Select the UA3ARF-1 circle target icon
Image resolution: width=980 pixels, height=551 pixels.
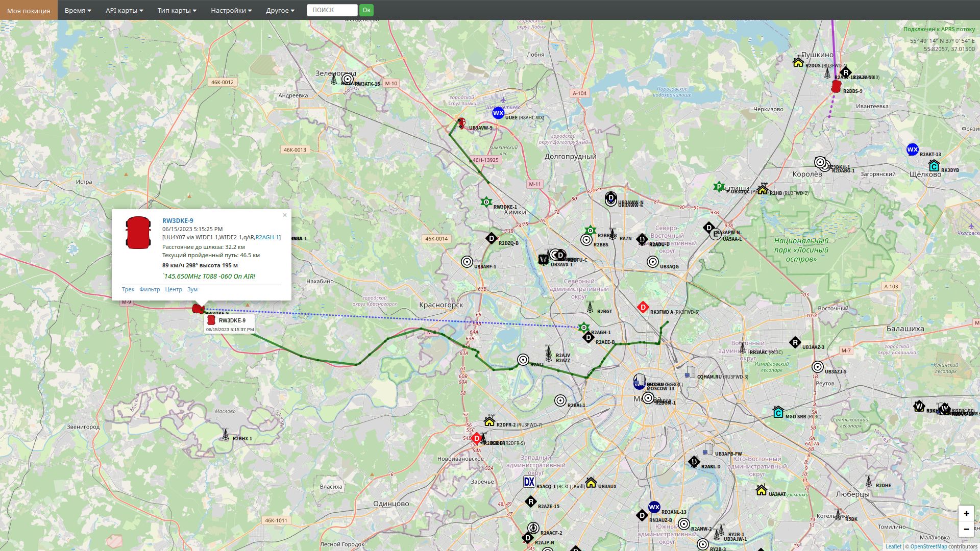(x=467, y=262)
